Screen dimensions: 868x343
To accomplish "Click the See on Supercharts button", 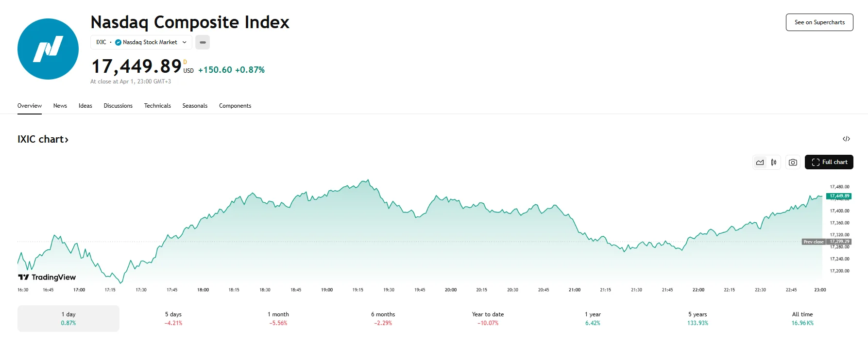I will (819, 22).
